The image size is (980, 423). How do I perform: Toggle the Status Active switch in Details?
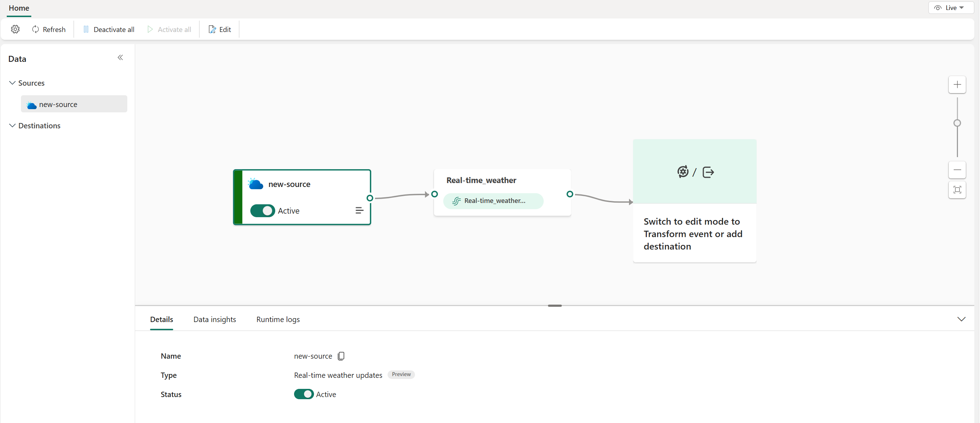(304, 394)
